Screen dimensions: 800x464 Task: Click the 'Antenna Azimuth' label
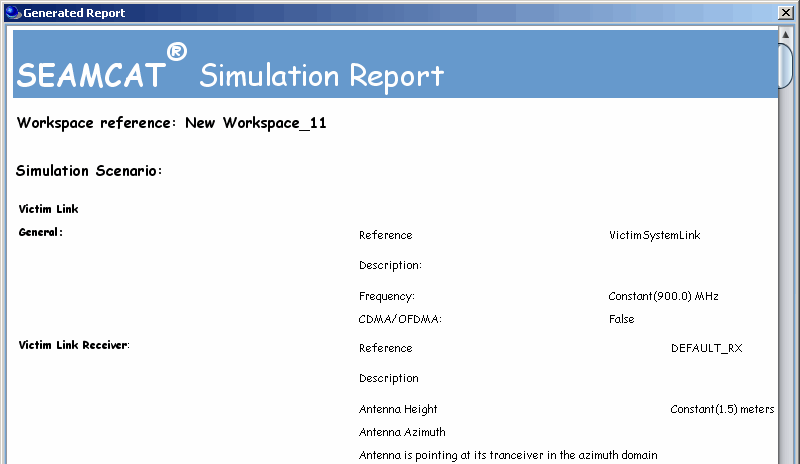point(402,432)
